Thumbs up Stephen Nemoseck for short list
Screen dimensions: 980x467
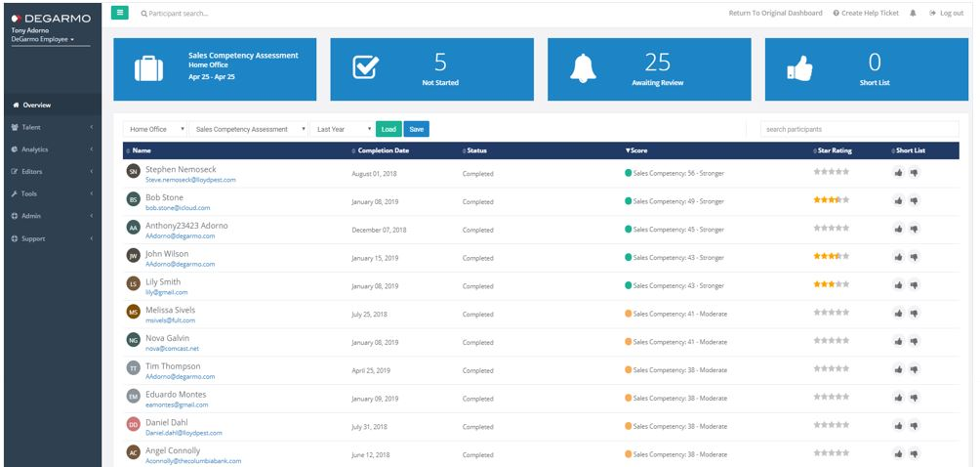point(898,173)
